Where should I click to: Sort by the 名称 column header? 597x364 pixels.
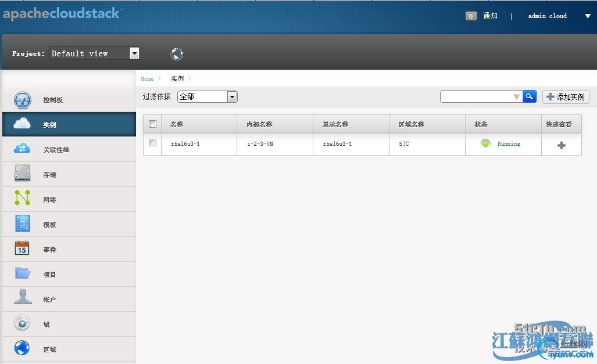click(199, 124)
